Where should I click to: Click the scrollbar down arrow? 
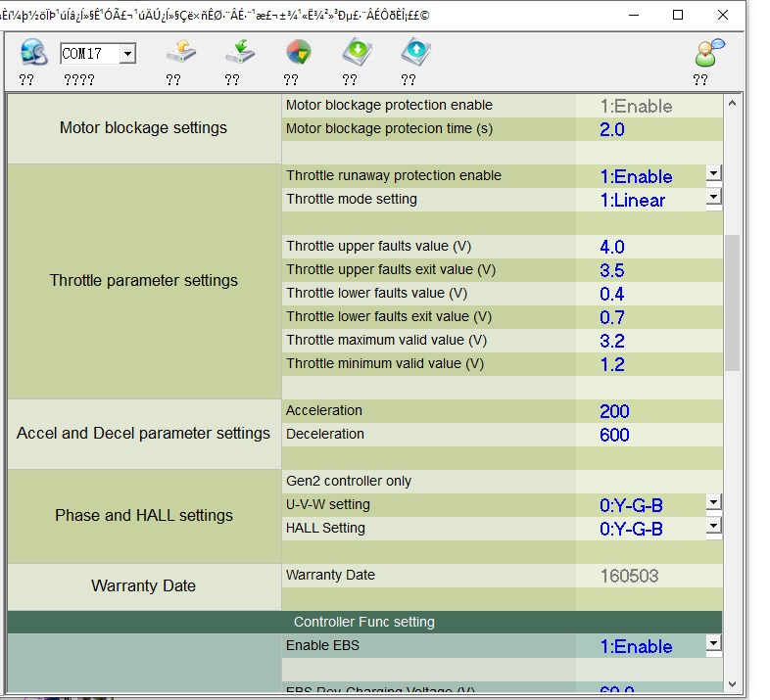732,683
